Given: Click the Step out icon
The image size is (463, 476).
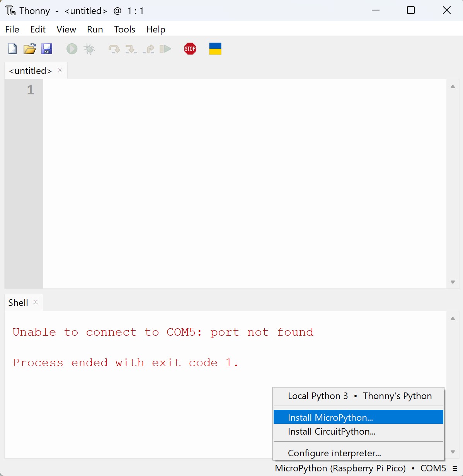Looking at the screenshot, I should tap(148, 49).
